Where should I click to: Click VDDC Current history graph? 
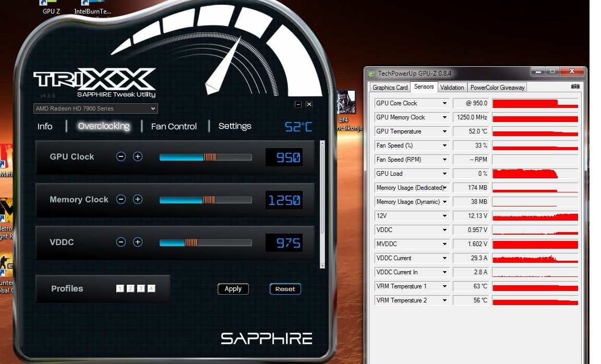coord(535,258)
